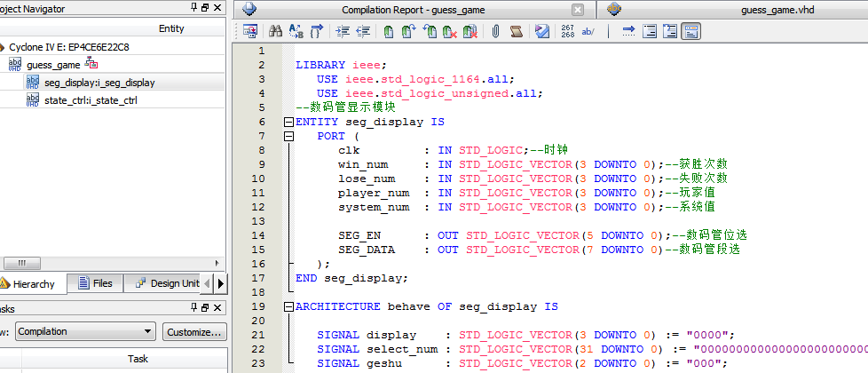The height and width of the screenshot is (373, 868).
Task: Click the decrease indent toolbar icon
Action: (363, 32)
